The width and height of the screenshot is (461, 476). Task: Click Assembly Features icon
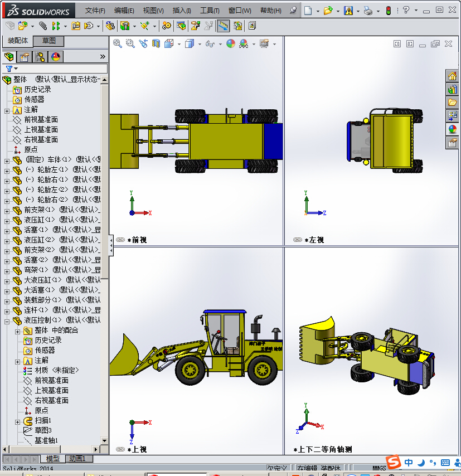coord(125,26)
